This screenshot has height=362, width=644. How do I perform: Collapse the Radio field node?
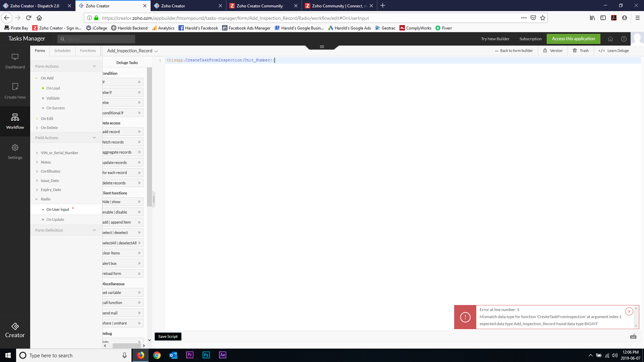[x=37, y=199]
